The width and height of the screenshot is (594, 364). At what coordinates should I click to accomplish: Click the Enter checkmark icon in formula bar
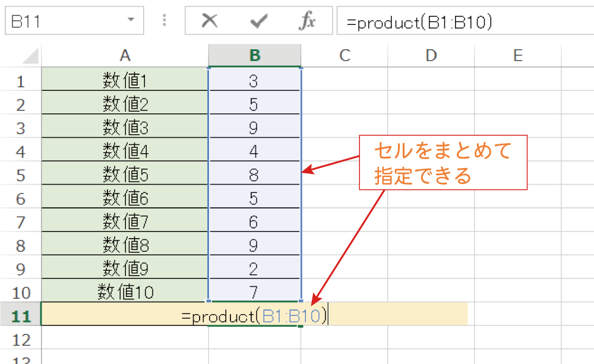[258, 21]
